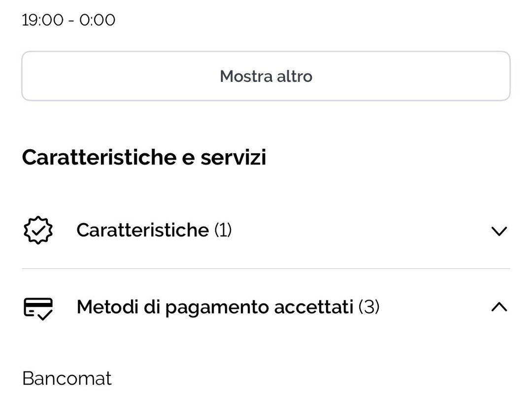Collapse payment methods with the up chevron
The width and height of the screenshot is (532, 398).
pos(499,307)
